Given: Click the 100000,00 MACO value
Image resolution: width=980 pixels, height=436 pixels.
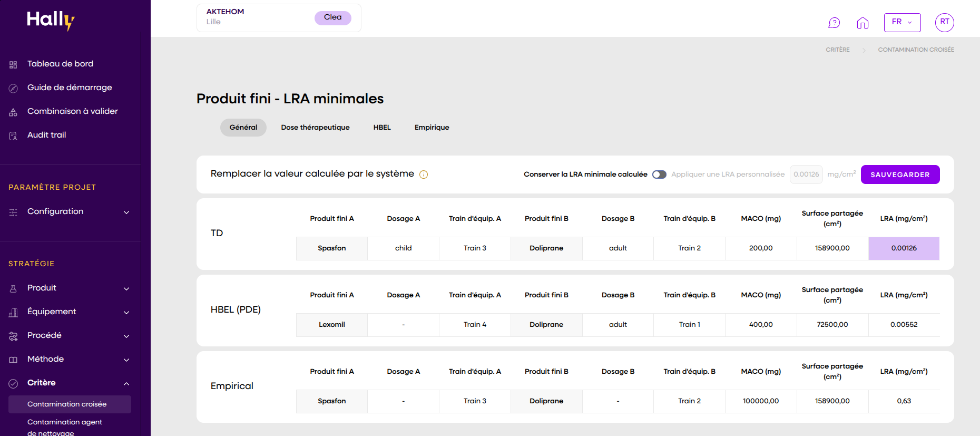Looking at the screenshot, I should 761,401.
